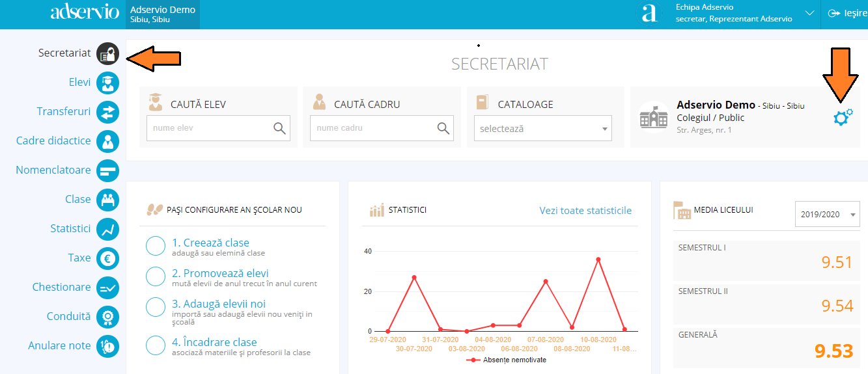Click the Statistici bar chart icon
This screenshot has width=868, height=374.
[377, 211]
